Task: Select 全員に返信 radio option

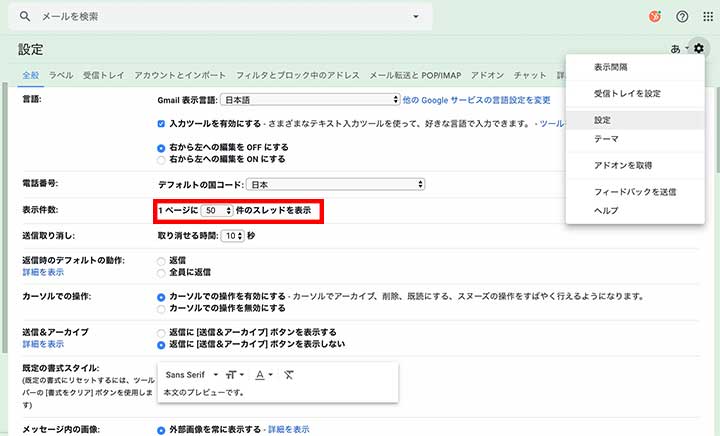Action: point(161,273)
